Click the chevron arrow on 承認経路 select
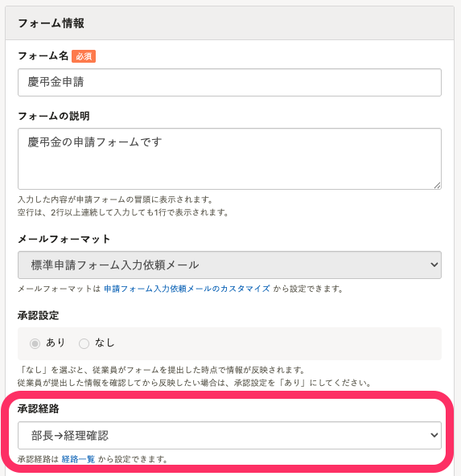The height and width of the screenshot is (476, 461). [x=434, y=435]
